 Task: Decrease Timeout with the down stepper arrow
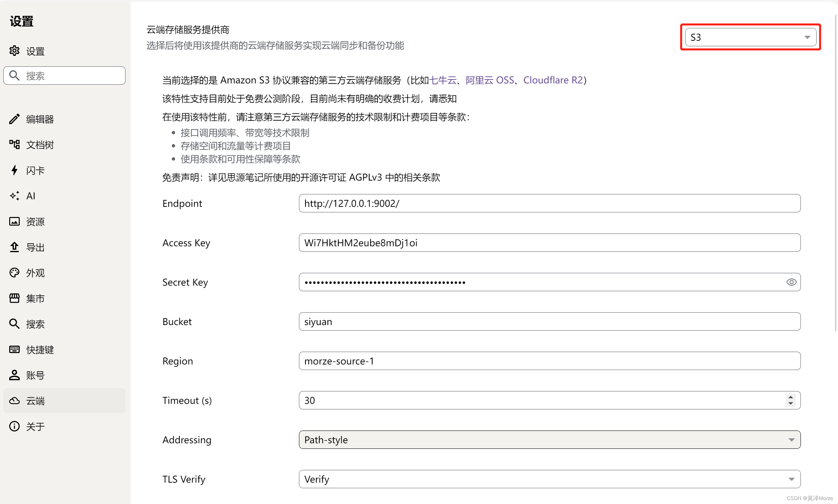pos(790,404)
